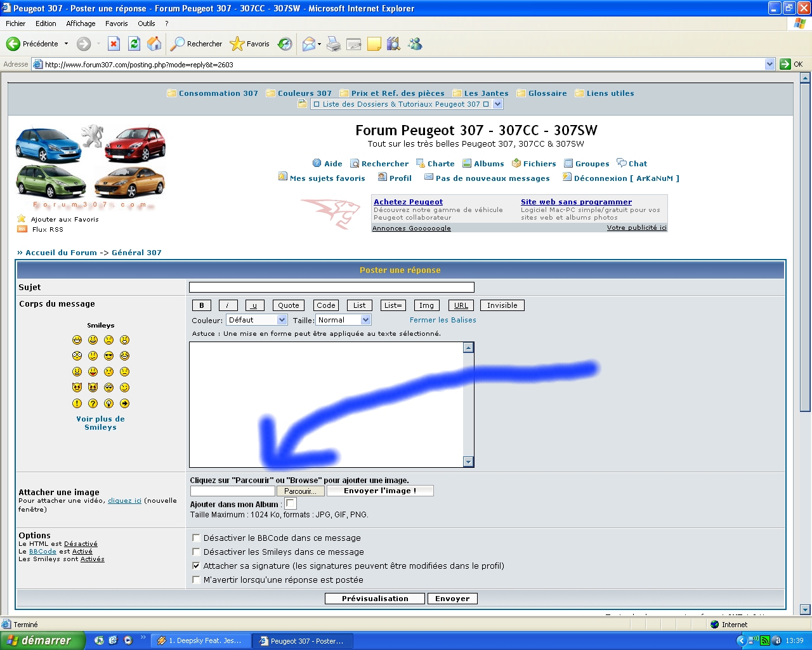Image resolution: width=812 pixels, height=650 pixels.
Task: Uncheck 'Attacher sa signature' checkbox
Action: [196, 566]
